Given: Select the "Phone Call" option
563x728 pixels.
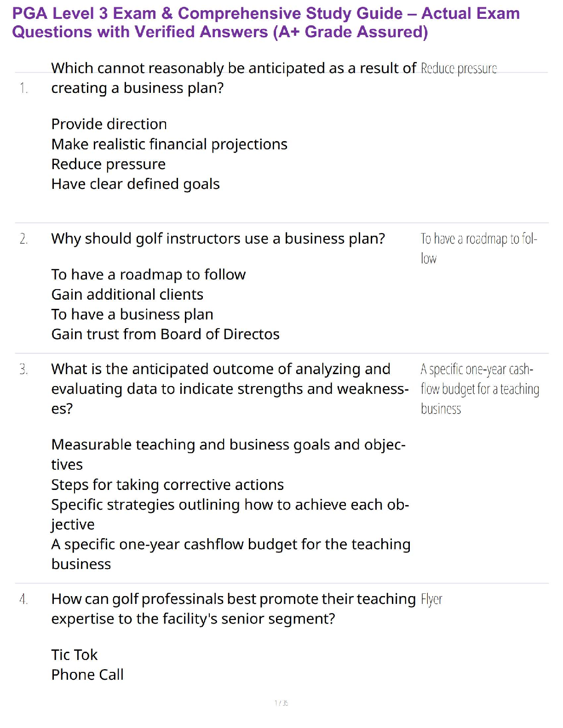Looking at the screenshot, I should pyautogui.click(x=87, y=675).
